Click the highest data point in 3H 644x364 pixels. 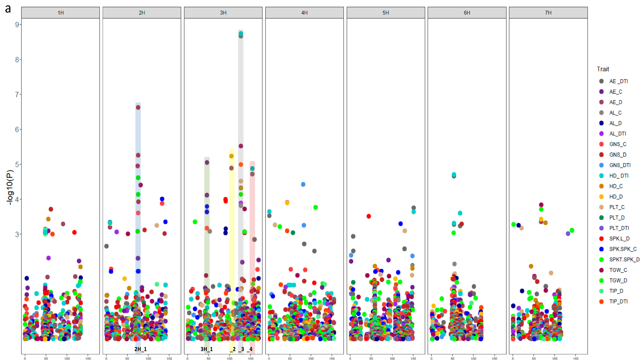[x=241, y=33]
